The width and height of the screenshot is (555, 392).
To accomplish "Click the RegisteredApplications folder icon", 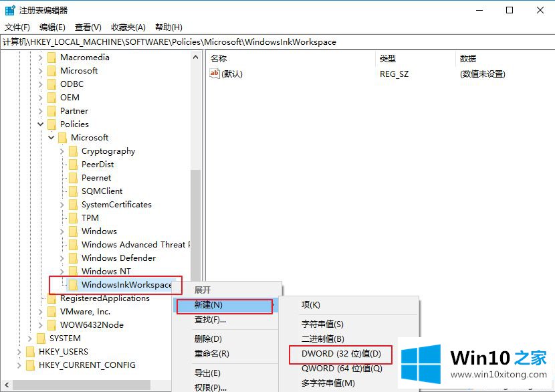I will click(51, 298).
